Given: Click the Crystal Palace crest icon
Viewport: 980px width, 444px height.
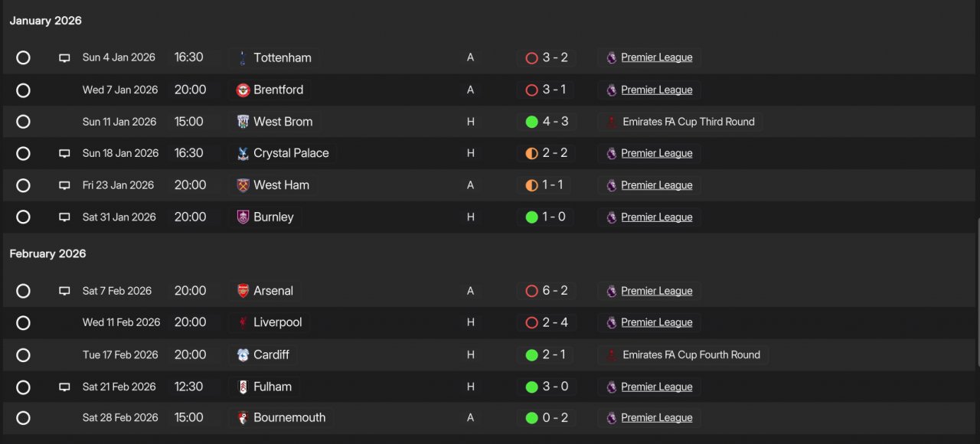Looking at the screenshot, I should point(243,153).
